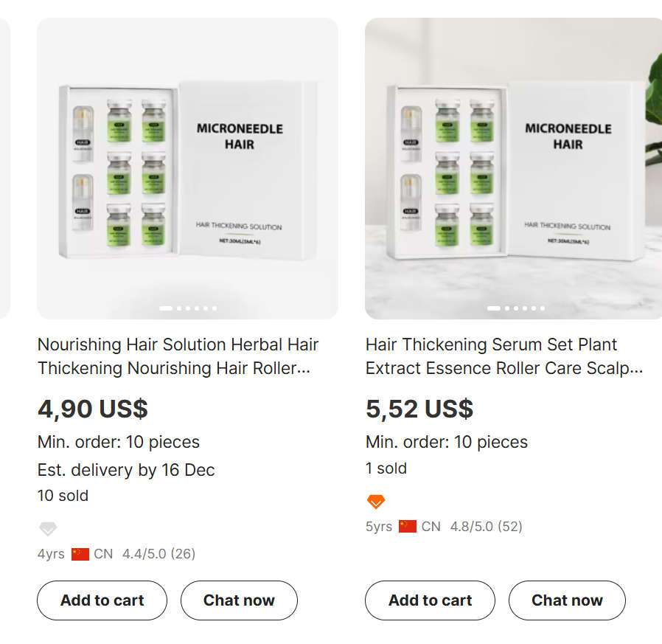The width and height of the screenshot is (662, 644).
Task: Select the last carousel dot on the right product image
Action: coord(543,308)
